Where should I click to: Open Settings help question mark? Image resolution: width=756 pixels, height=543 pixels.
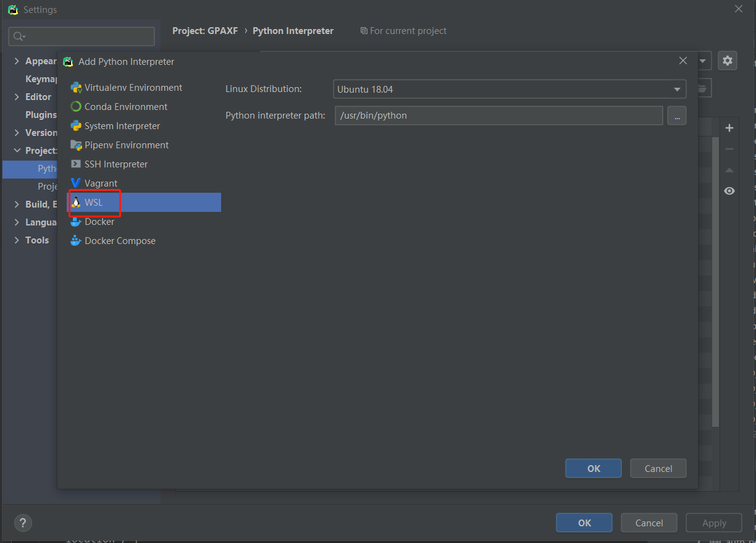[23, 523]
